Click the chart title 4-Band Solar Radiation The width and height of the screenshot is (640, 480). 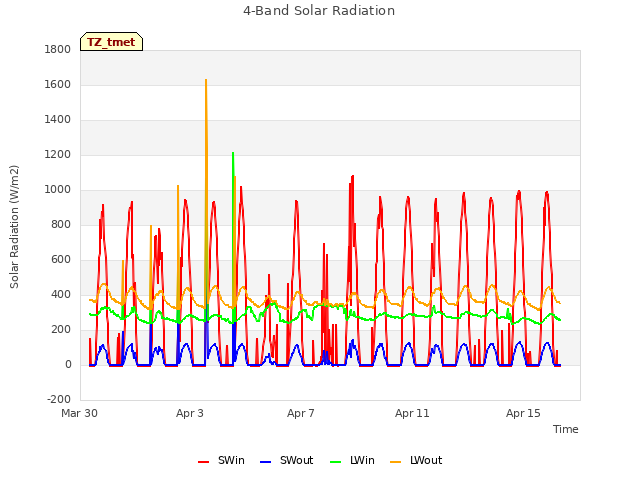319,11
